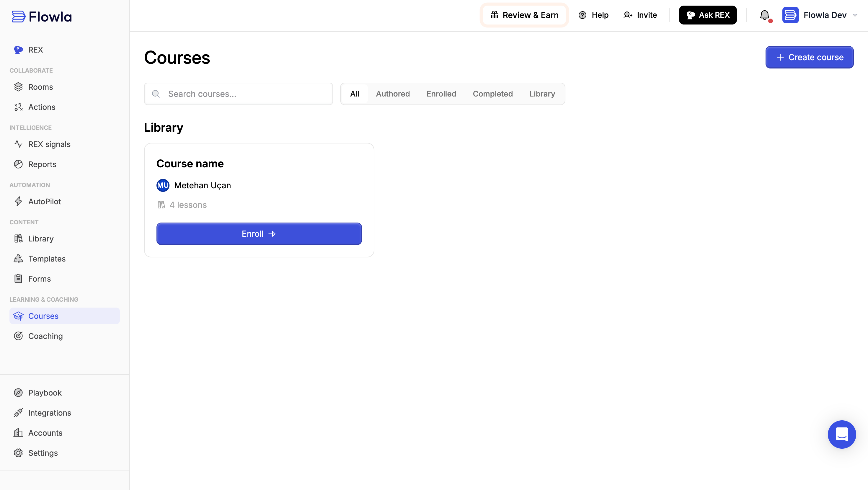Open the Coaching page
Viewport: 868px width, 490px height.
click(x=64, y=336)
